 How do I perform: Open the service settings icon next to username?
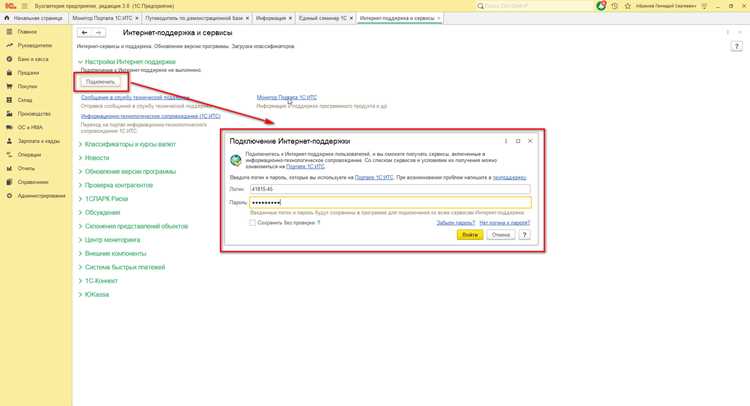click(704, 6)
